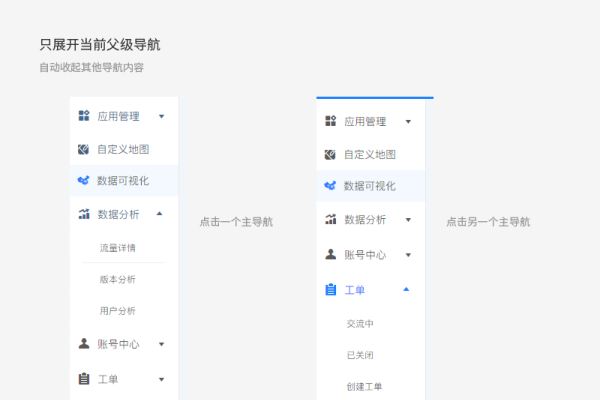Viewport: 600px width, 400px height.
Task: Click the 账号中心 user icon in right menu
Action: [x=331, y=254]
